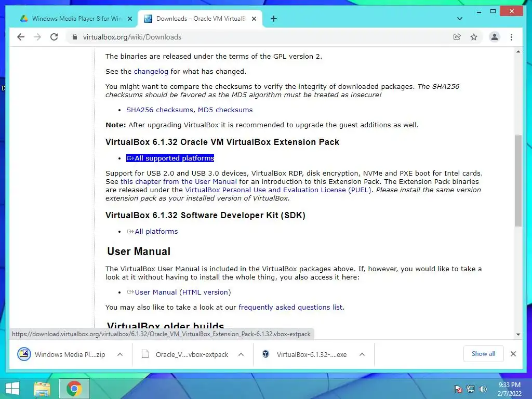The height and width of the screenshot is (399, 532).
Task: Click Chrome icon in taskbar
Action: 74,389
